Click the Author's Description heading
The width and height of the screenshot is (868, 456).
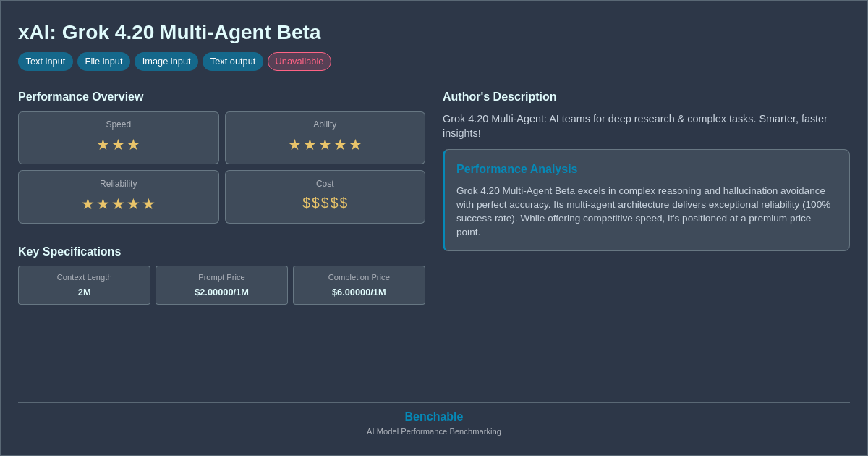[x=500, y=97]
